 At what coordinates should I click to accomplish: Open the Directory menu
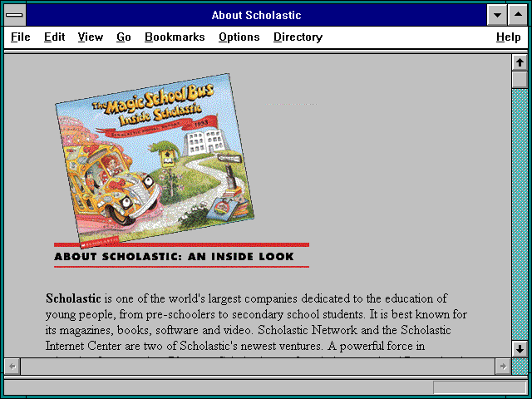click(298, 37)
